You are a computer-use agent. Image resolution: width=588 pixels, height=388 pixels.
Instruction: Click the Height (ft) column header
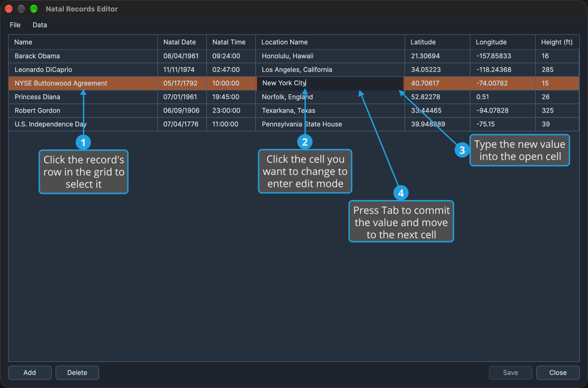pyautogui.click(x=558, y=42)
